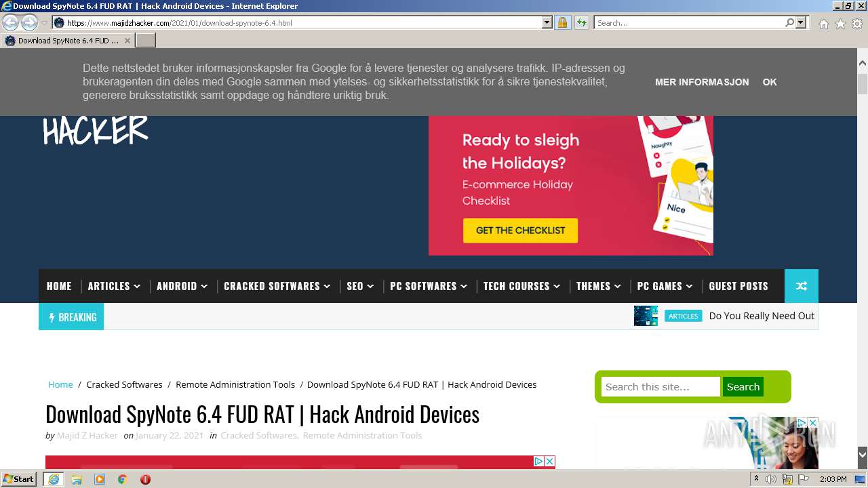Open the search provider dropdown arrow
The image size is (868, 488).
tap(801, 23)
